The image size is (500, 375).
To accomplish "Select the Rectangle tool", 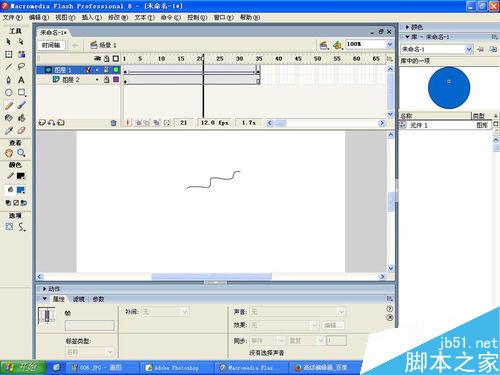I will [21, 92].
